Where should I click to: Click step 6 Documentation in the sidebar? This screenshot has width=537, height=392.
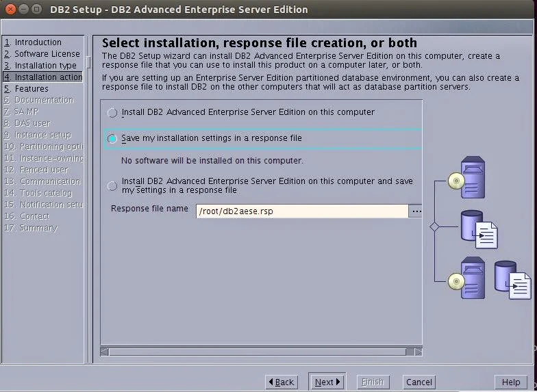pos(38,100)
